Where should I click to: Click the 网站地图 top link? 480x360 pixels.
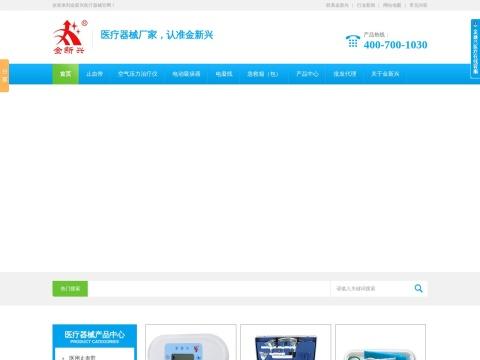pyautogui.click(x=392, y=5)
